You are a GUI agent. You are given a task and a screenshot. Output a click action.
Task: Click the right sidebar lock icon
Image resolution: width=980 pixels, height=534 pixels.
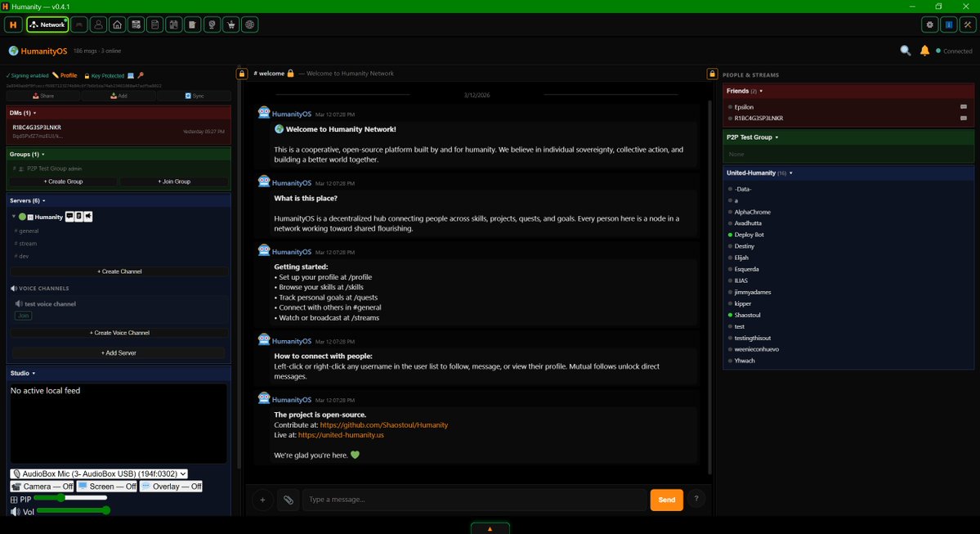712,74
